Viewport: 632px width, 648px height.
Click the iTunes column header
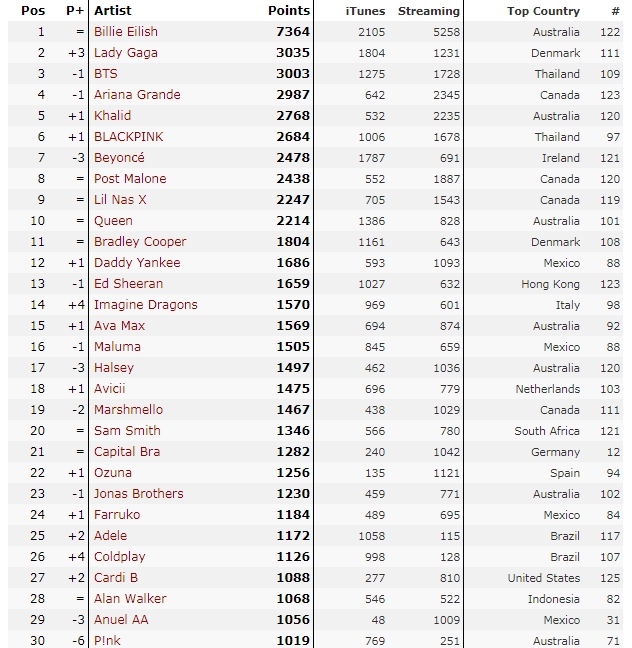[x=365, y=11]
